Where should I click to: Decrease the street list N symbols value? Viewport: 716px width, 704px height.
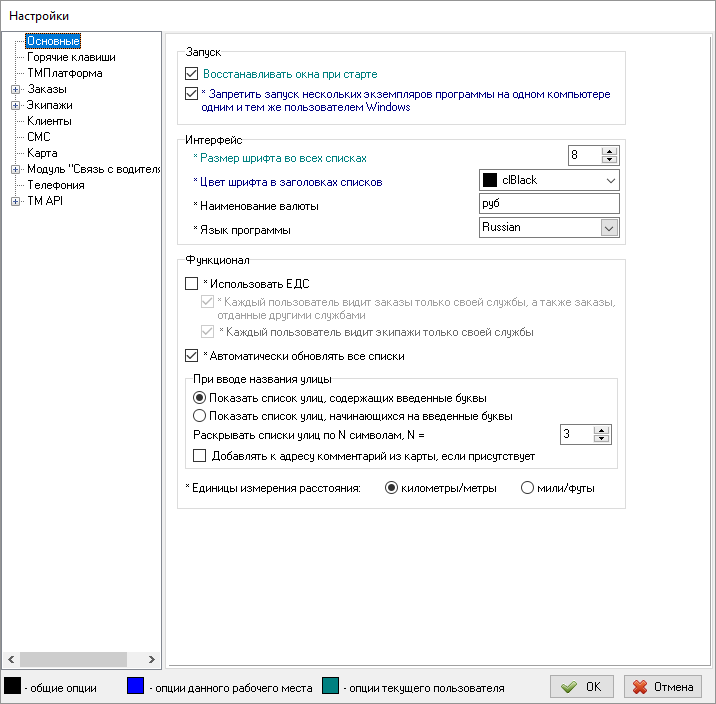tap(601, 439)
